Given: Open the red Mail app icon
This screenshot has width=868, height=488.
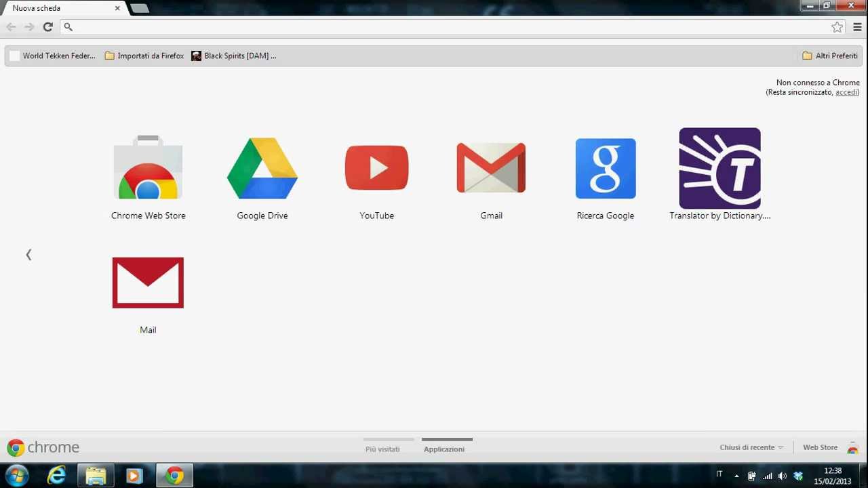Looking at the screenshot, I should 148,283.
